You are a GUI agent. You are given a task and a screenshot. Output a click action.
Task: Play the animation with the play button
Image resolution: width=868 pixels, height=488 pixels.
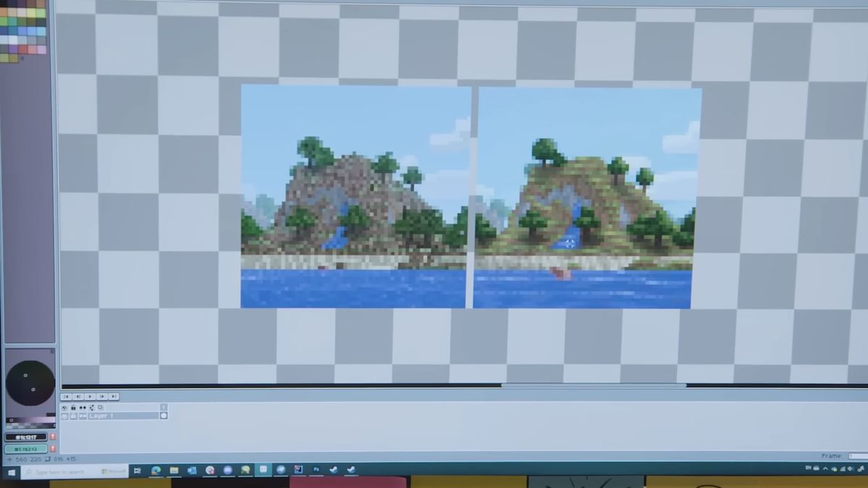[90, 396]
